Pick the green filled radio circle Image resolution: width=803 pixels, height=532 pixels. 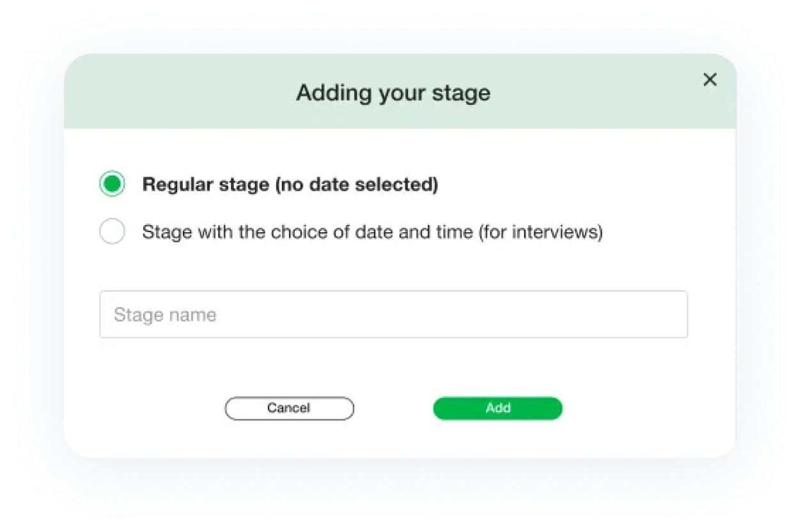(113, 185)
